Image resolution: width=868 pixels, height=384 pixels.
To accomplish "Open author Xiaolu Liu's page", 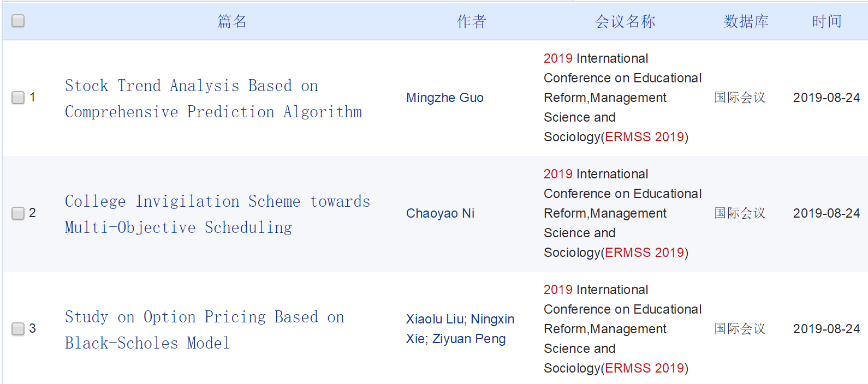I will coord(435,319).
